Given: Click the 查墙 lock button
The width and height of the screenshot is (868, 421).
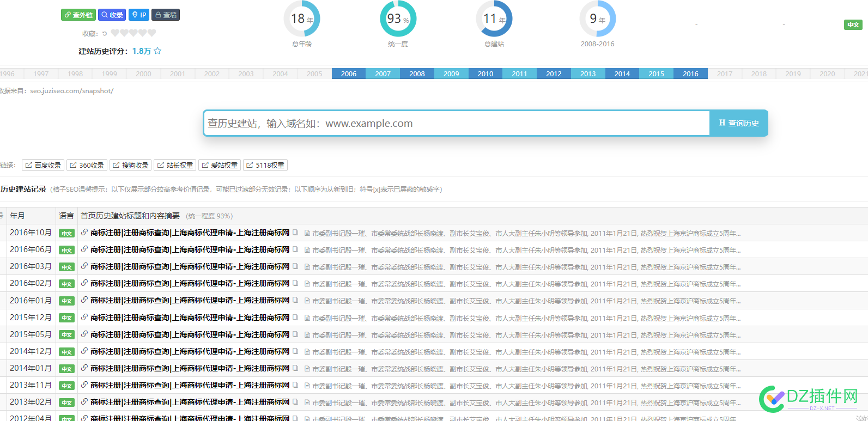Looking at the screenshot, I should click(166, 15).
